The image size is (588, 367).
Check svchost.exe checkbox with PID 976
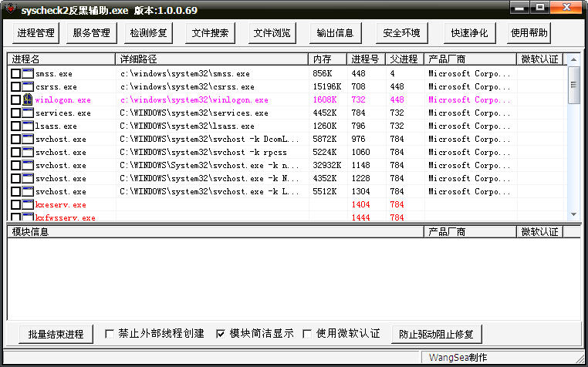[15, 139]
